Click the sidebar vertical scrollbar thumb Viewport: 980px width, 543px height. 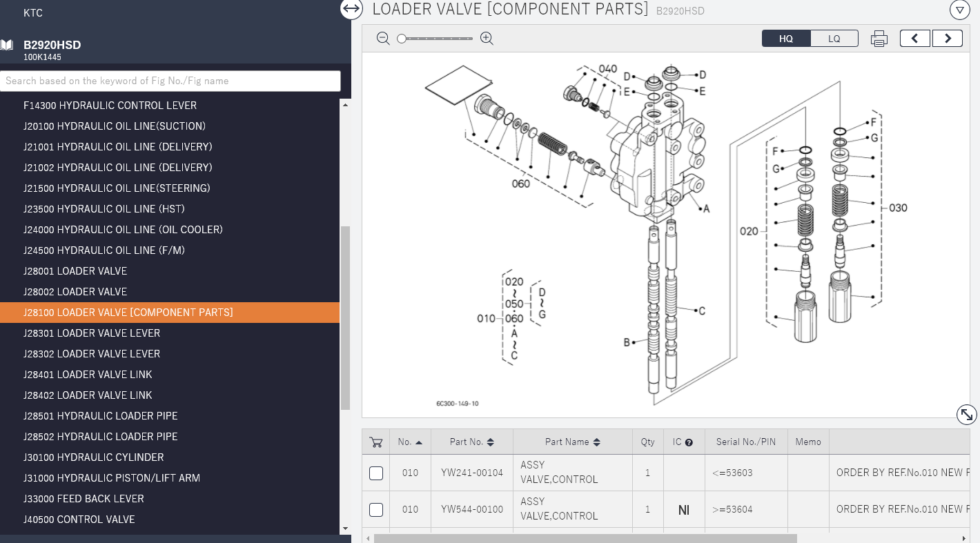click(346, 318)
